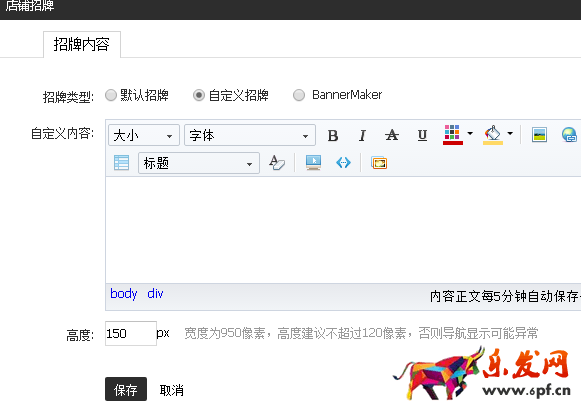Click the 保存 save button
581x411 pixels.
coord(126,389)
